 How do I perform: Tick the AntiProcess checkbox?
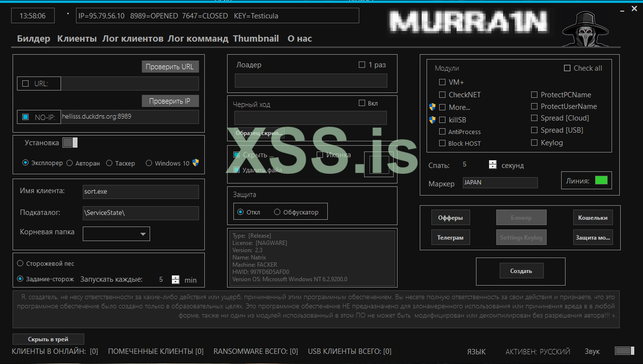click(442, 132)
